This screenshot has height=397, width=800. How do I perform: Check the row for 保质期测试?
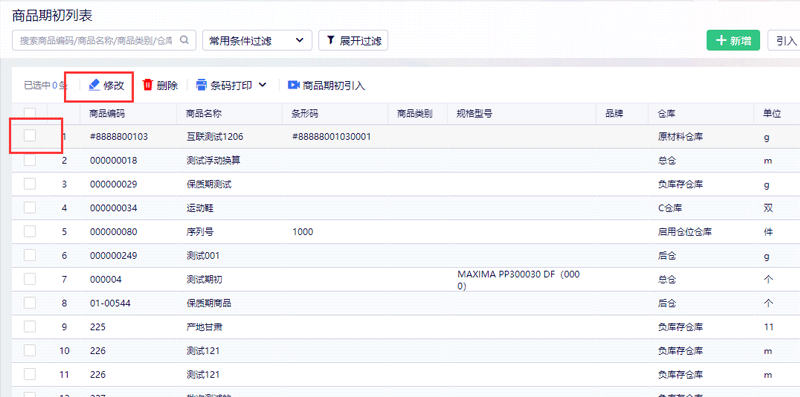pos(30,183)
